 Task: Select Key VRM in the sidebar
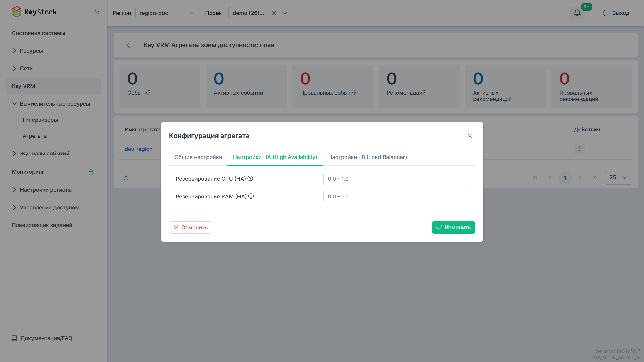point(53,86)
